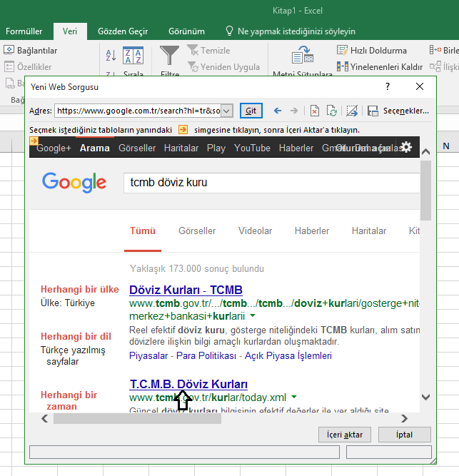The width and height of the screenshot is (459, 476).
Task: Open the Döviz Kurları - TCMB link
Action: click(186, 290)
